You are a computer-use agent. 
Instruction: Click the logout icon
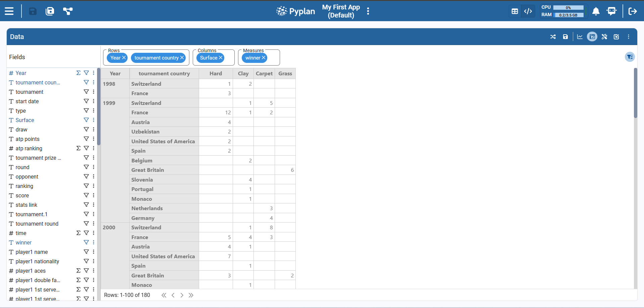coord(633,11)
